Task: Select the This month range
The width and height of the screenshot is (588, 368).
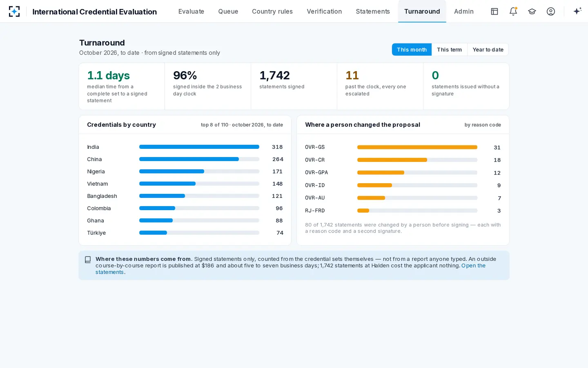Action: tap(412, 49)
